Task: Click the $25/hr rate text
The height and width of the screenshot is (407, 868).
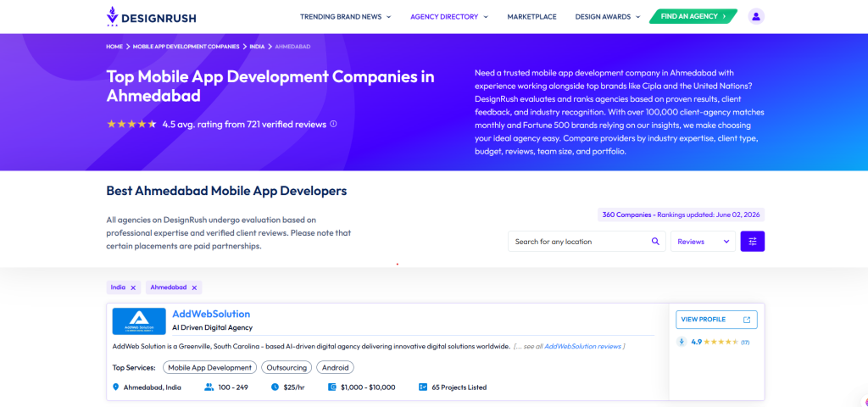Action: pos(294,387)
